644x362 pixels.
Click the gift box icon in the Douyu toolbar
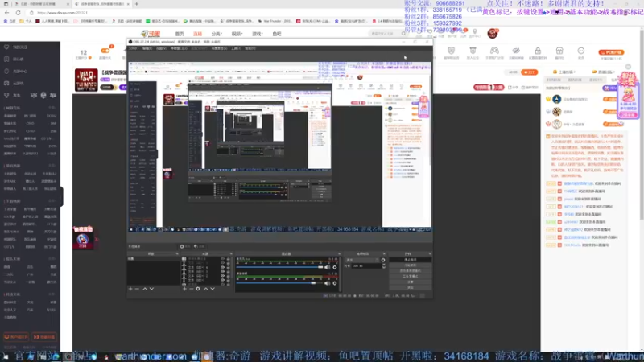click(559, 51)
